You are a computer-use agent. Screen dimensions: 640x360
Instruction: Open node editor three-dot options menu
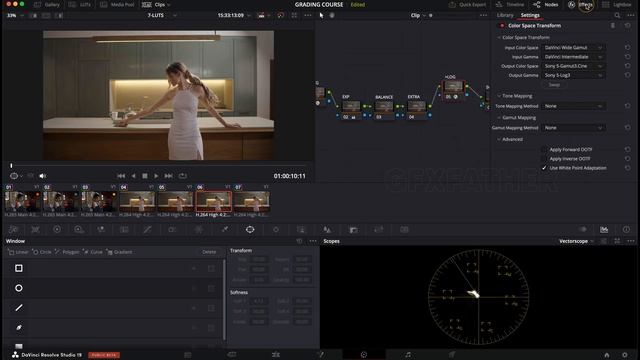tap(483, 16)
